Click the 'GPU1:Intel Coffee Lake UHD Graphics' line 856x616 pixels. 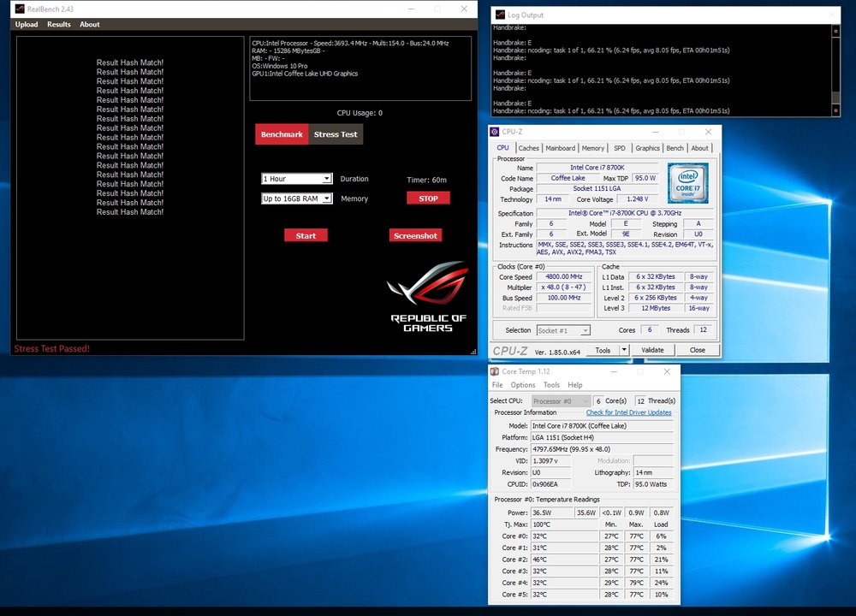coord(305,74)
